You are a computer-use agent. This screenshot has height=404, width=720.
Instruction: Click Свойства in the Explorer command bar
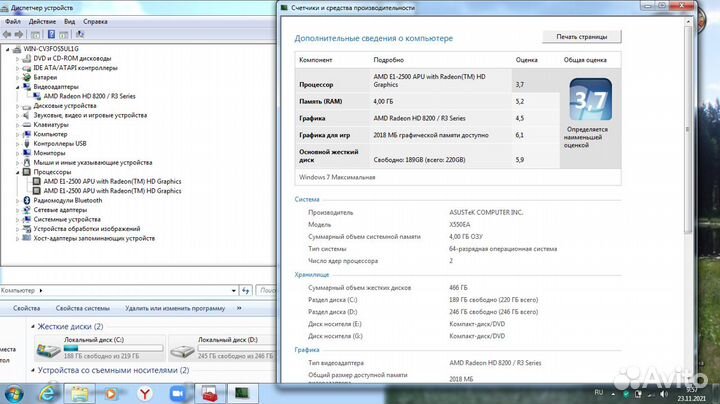click(x=27, y=308)
